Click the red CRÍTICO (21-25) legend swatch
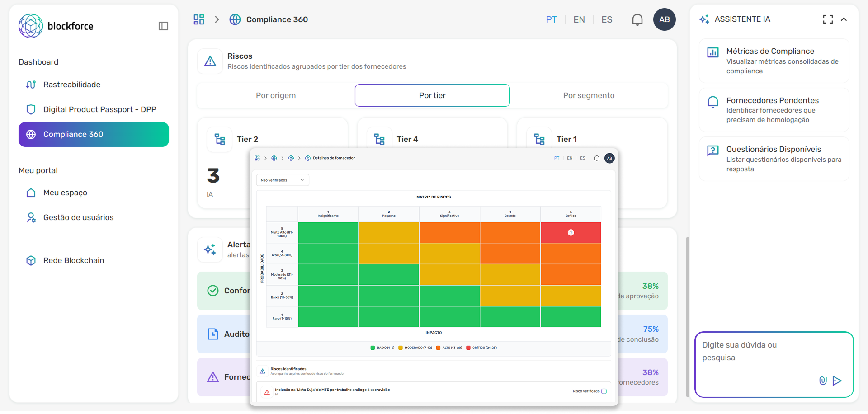 pyautogui.click(x=468, y=348)
